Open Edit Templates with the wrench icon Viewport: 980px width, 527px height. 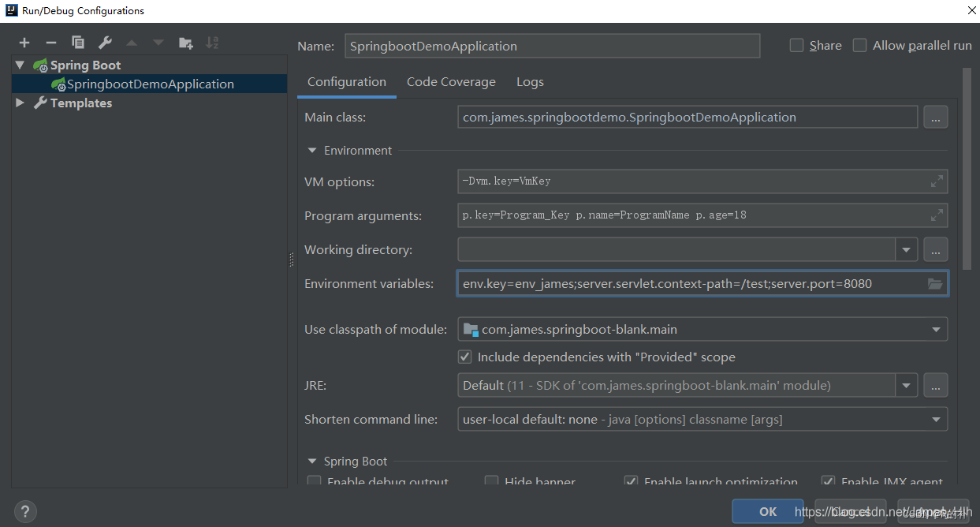[x=103, y=42]
